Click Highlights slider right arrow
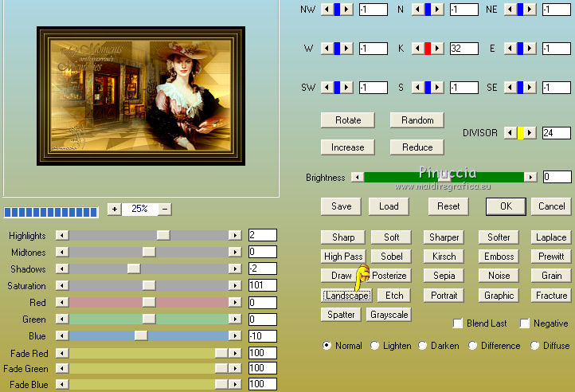The height and width of the screenshot is (392, 575). (x=235, y=235)
